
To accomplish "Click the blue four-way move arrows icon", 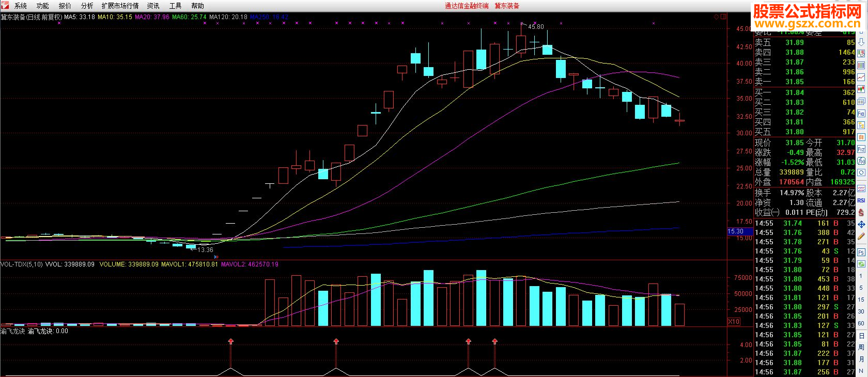I will 861,224.
